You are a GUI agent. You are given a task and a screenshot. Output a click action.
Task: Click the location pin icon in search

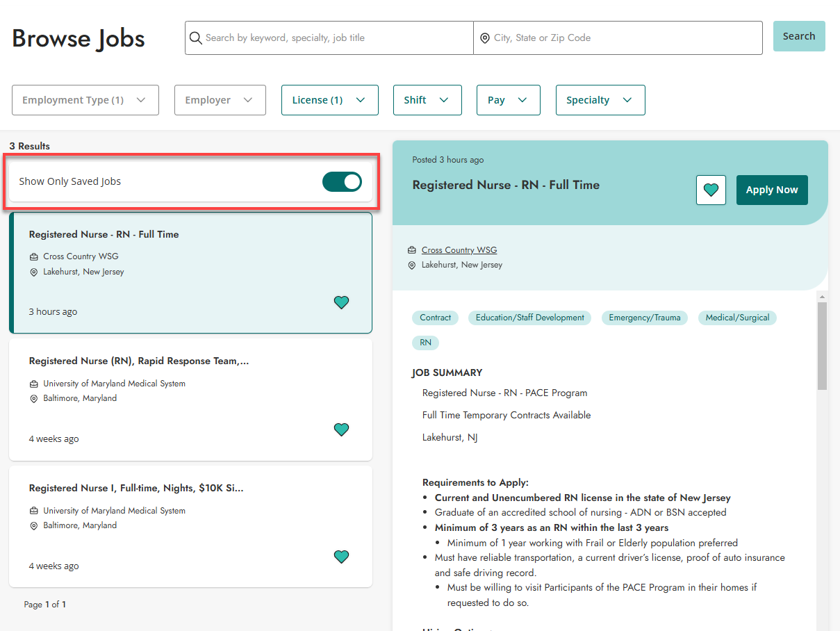485,38
